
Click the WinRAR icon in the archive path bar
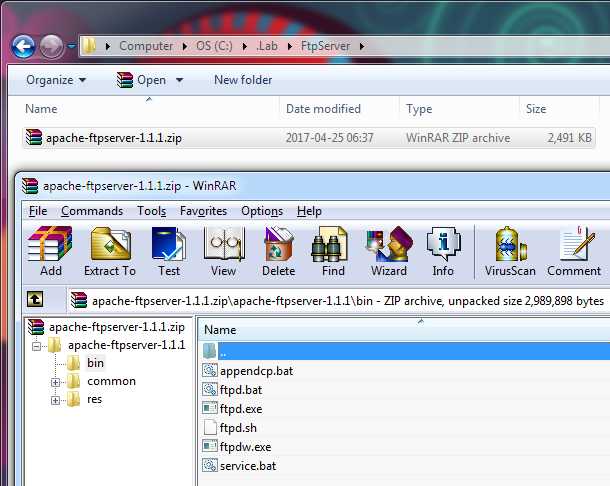(x=79, y=300)
